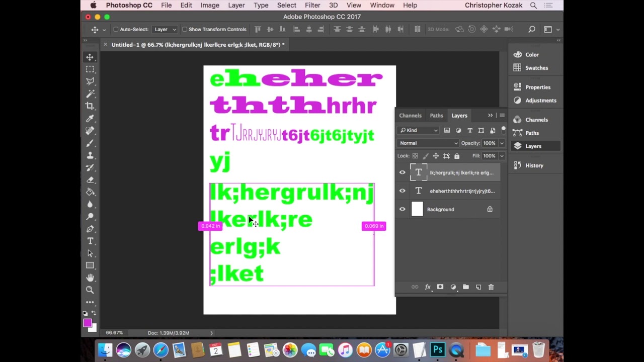Create a new layer group
This screenshot has height=362, width=644.
[466, 287]
